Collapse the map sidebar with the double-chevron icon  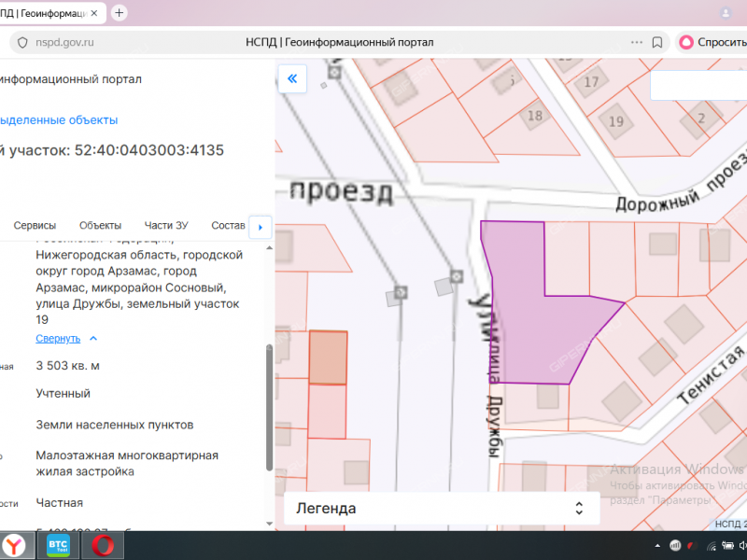(x=292, y=78)
